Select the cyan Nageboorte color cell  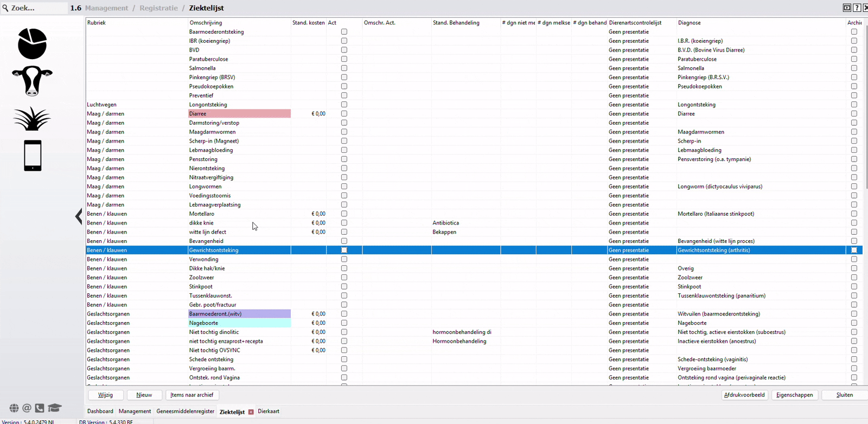click(239, 323)
